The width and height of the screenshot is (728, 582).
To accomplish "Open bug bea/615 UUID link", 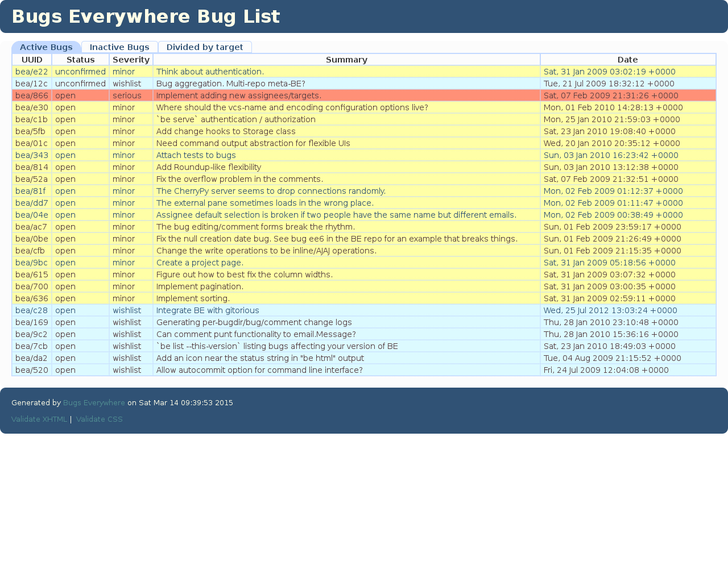I will tap(32, 275).
